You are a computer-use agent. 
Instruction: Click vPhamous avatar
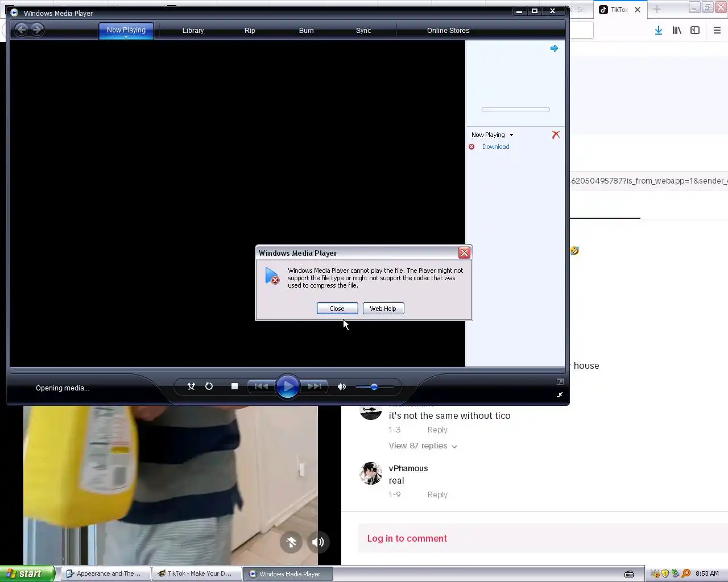(371, 473)
